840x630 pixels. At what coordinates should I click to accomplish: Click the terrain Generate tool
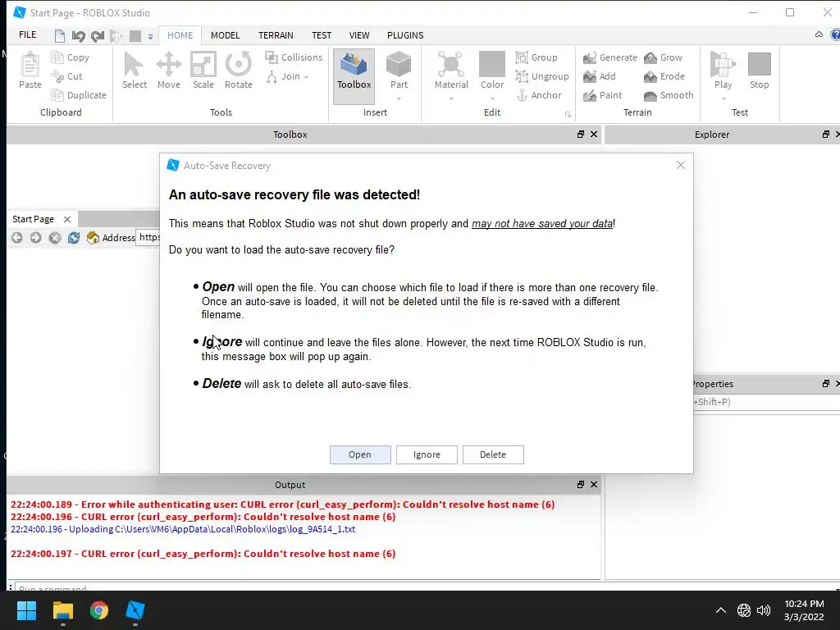click(610, 57)
